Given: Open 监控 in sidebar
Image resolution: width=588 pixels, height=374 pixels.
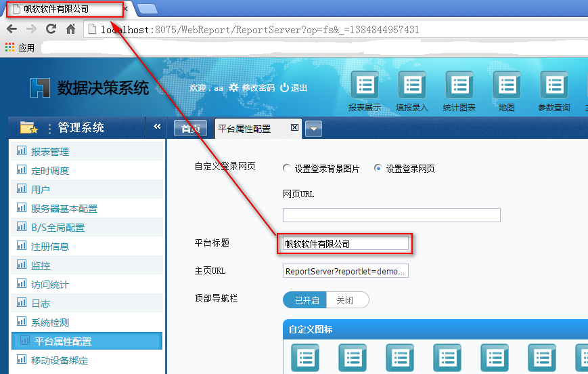Looking at the screenshot, I should click(87, 266).
